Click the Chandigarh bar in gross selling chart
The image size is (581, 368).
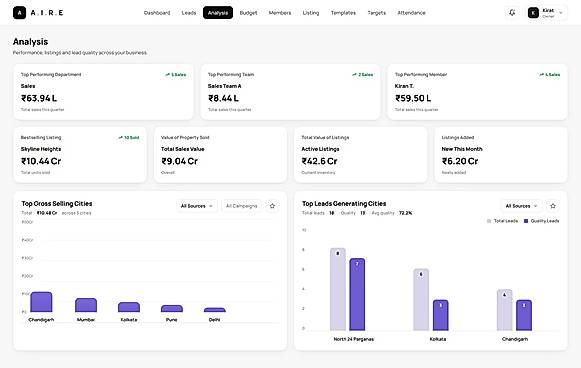coord(41,302)
